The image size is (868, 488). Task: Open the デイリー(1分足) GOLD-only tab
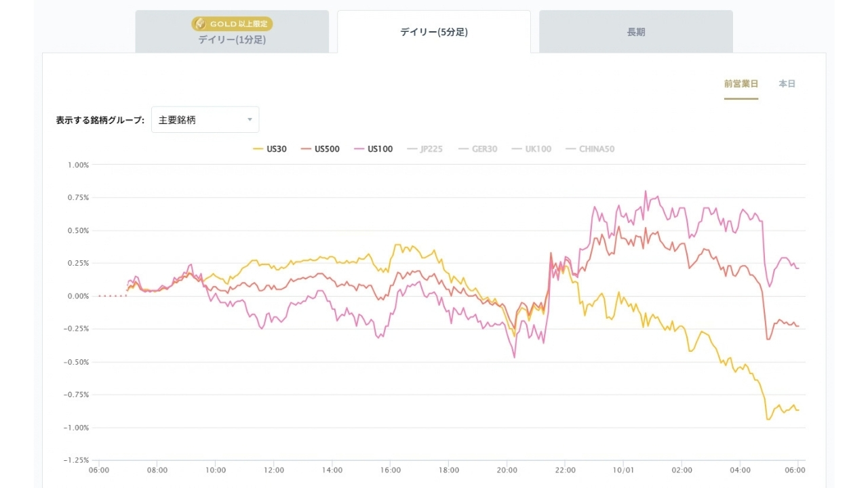[232, 32]
